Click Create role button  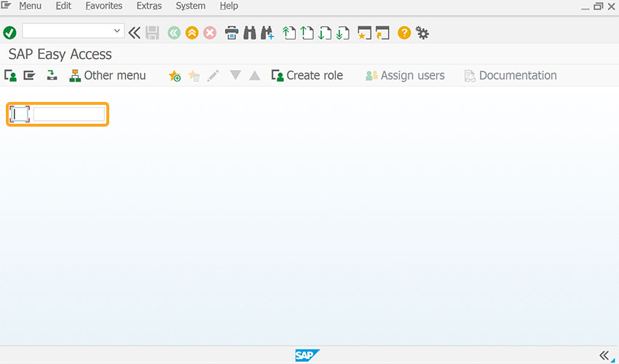[x=307, y=76]
